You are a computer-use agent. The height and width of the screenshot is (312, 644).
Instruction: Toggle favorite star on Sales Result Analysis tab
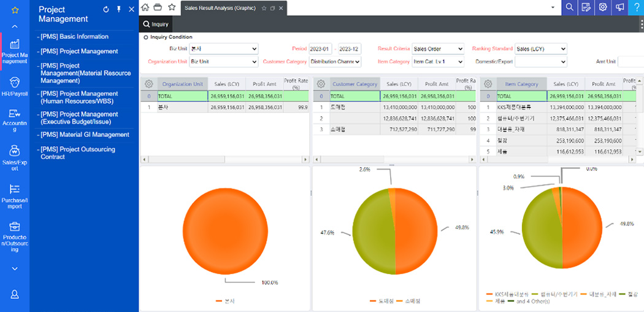pos(264,8)
